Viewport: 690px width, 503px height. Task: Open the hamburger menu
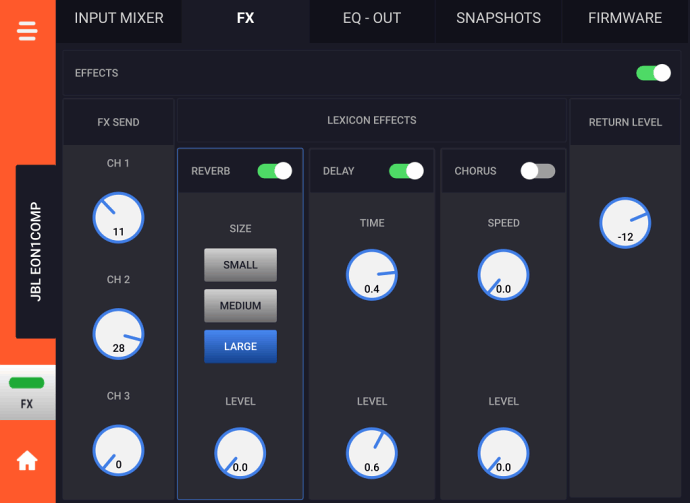click(x=27, y=31)
